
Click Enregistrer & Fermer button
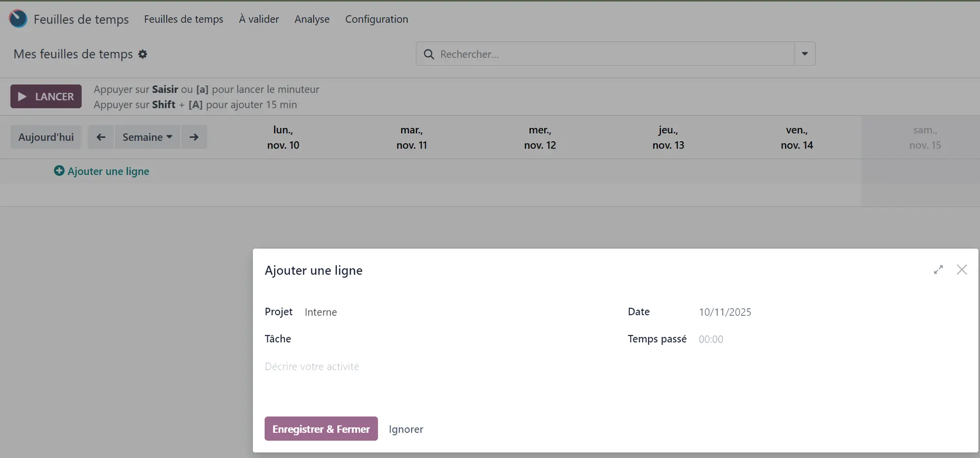(321, 429)
